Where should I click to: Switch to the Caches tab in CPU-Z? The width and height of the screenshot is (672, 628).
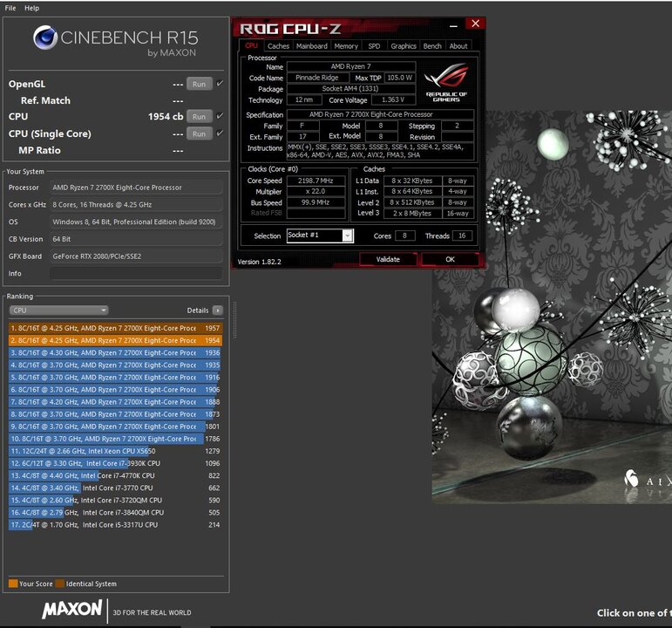(x=278, y=46)
